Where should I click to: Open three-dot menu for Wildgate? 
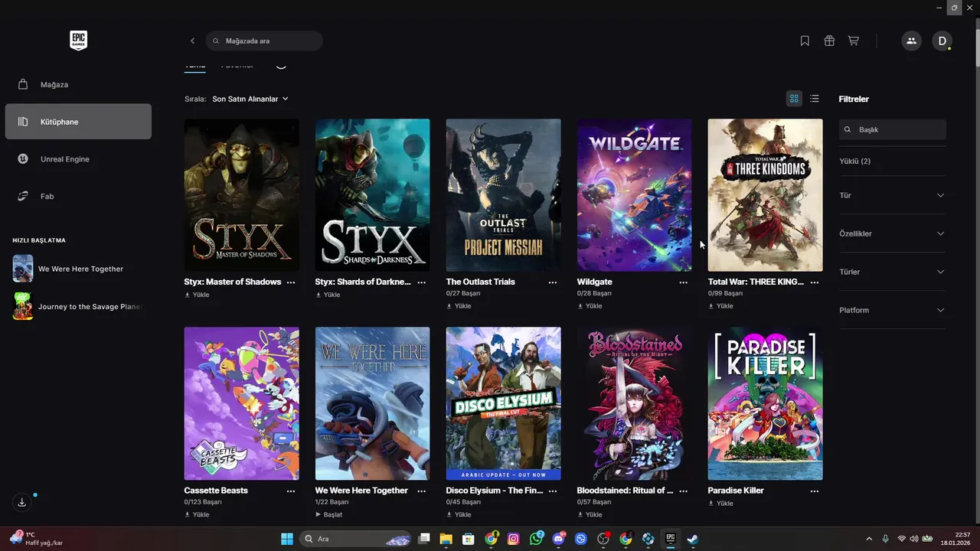tap(684, 282)
